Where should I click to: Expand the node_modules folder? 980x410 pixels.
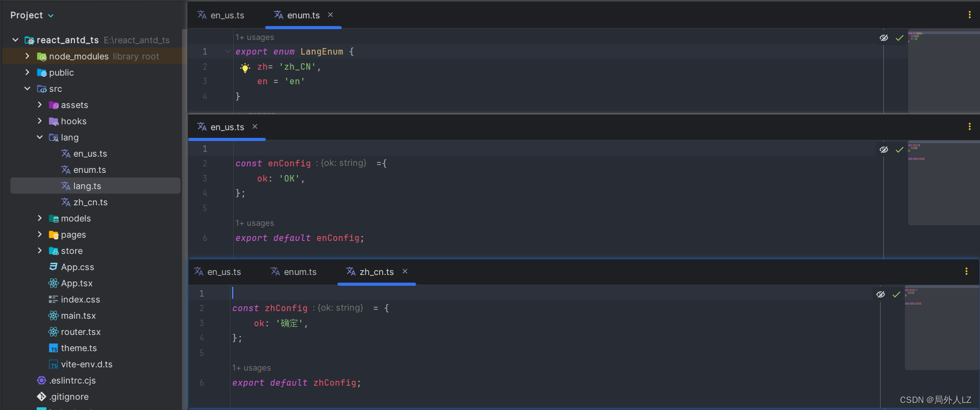pyautogui.click(x=27, y=56)
